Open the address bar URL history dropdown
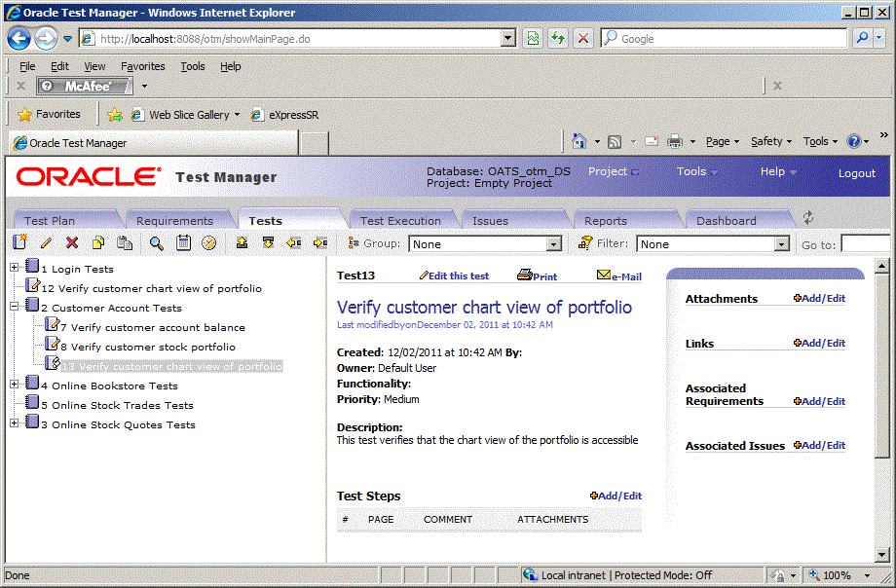 508,38
